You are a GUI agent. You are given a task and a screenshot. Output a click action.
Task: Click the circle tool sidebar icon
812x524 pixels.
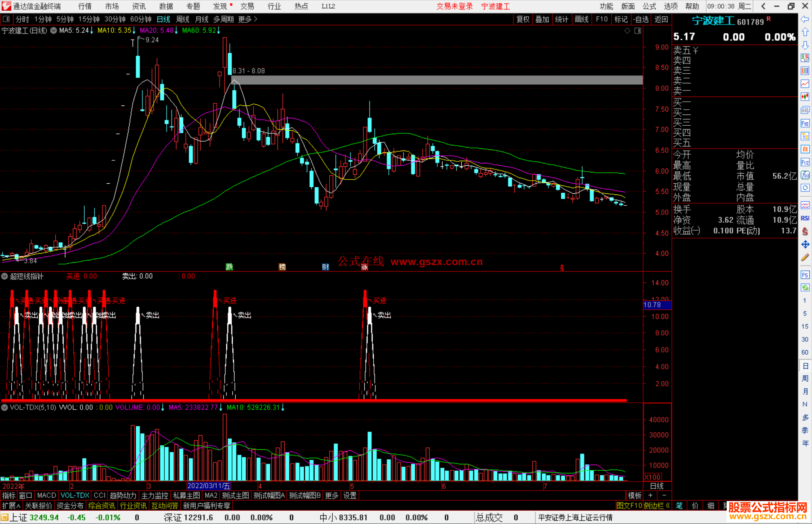pyautogui.click(x=805, y=188)
